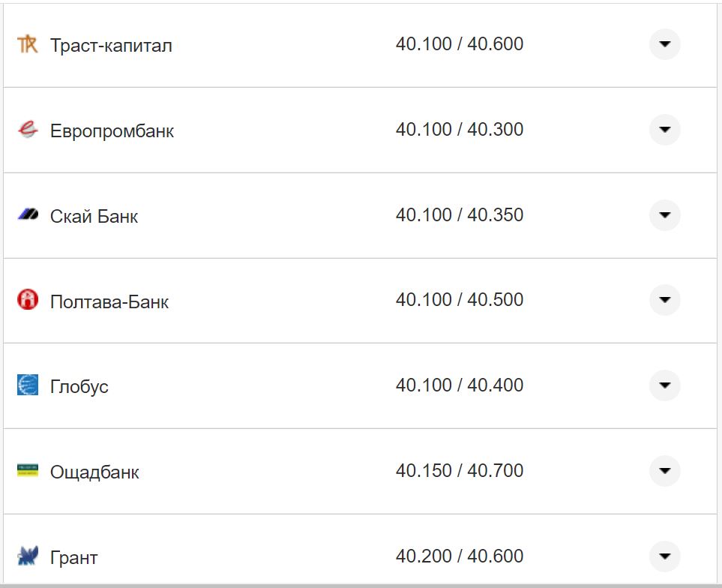Click the Траст-капитал bank logo icon
The width and height of the screenshot is (722, 588).
pos(27,45)
